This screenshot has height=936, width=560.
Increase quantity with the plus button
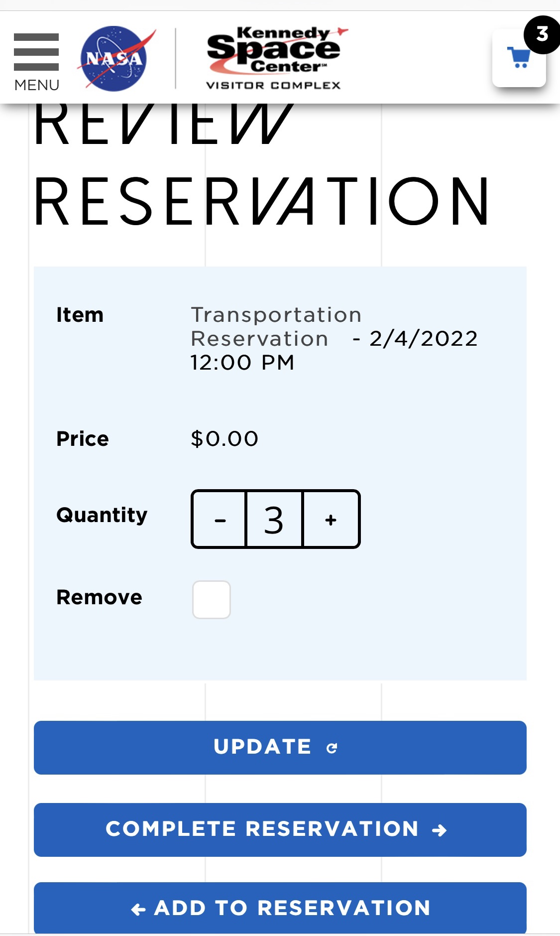[x=331, y=520]
